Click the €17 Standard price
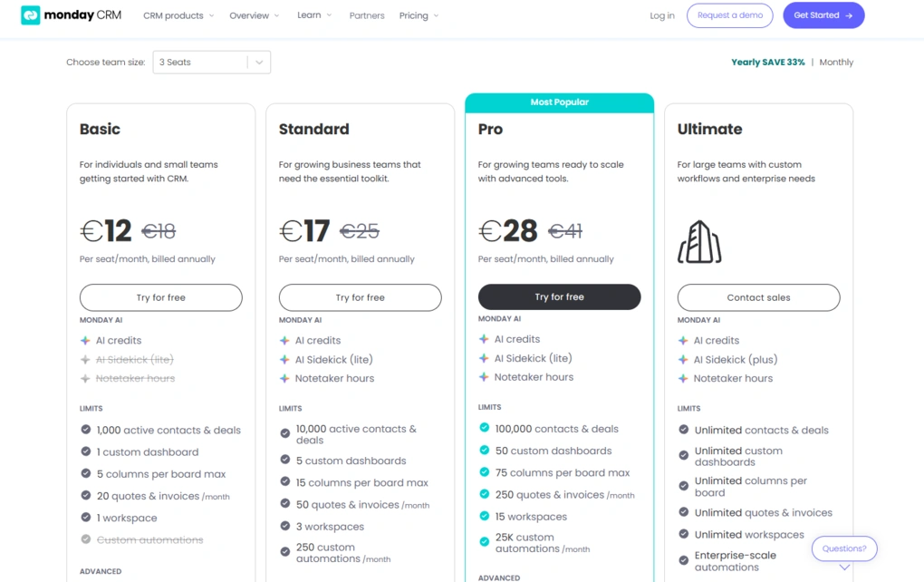924x582 pixels. click(304, 230)
